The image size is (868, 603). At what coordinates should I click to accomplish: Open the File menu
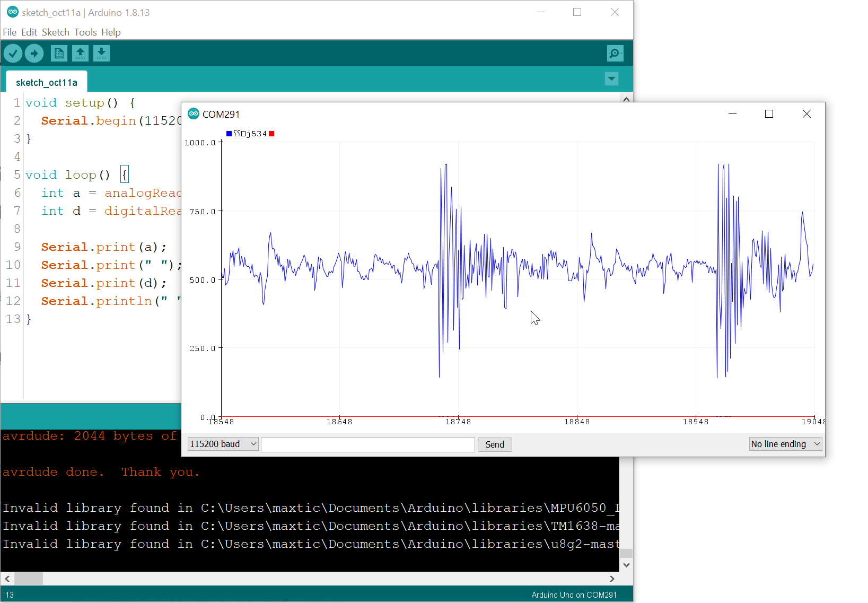point(10,32)
